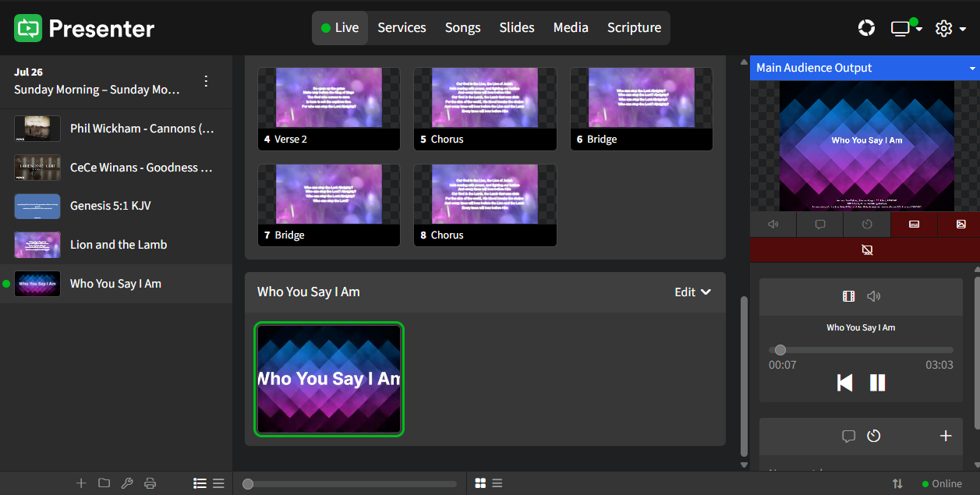The image size is (980, 495).
Task: Toggle the timer clear button under output preview
Action: (x=867, y=225)
